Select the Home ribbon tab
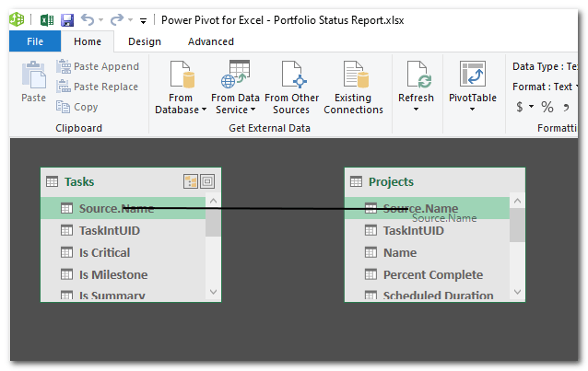588x371 pixels. 88,41
